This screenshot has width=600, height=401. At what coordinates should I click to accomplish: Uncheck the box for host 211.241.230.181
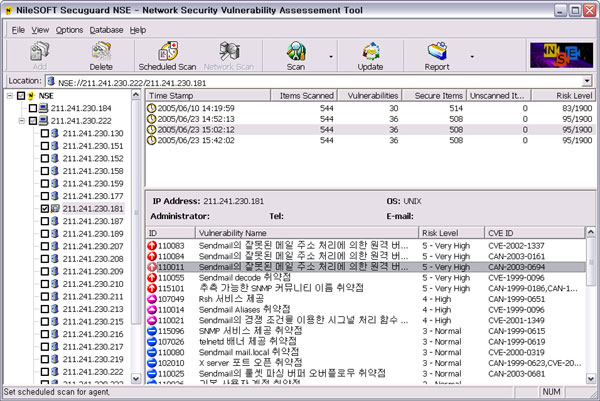click(x=44, y=208)
